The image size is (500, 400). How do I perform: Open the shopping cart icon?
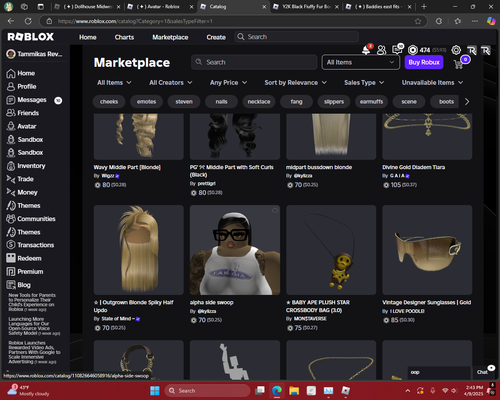point(459,64)
